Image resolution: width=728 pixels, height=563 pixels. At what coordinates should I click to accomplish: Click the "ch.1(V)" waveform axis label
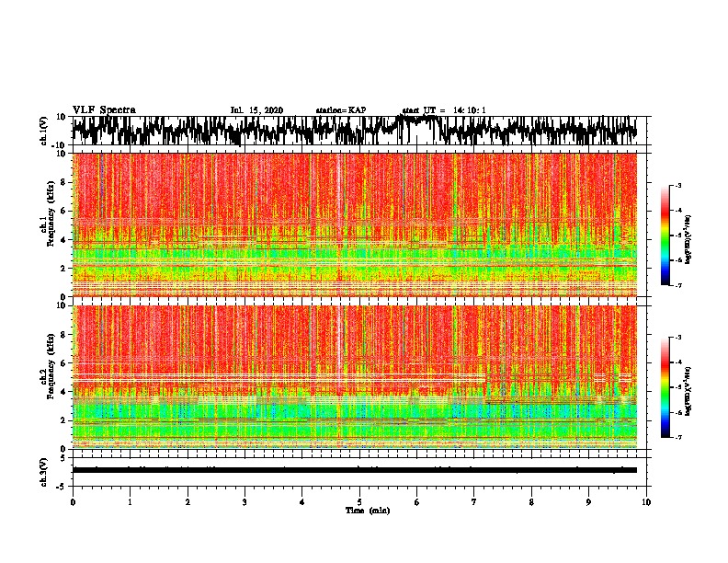click(x=43, y=131)
